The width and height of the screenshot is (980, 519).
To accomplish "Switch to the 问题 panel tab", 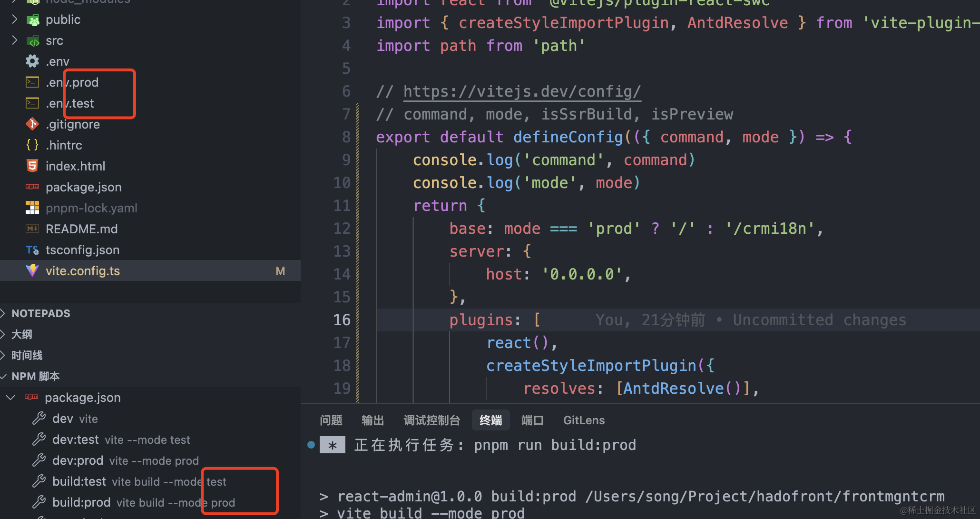I will (x=331, y=420).
